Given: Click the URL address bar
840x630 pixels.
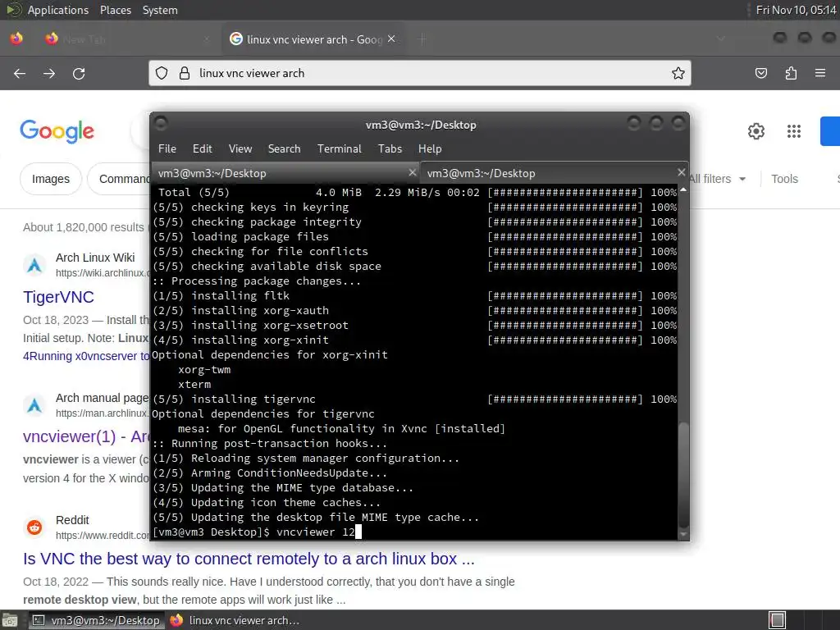Looking at the screenshot, I should (420, 73).
